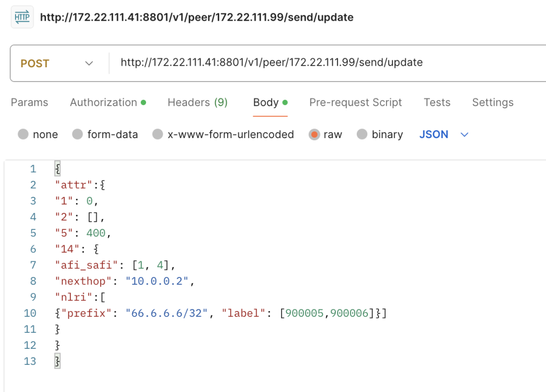The image size is (546, 392).
Task: Choose the binary body option
Action: [362, 134]
